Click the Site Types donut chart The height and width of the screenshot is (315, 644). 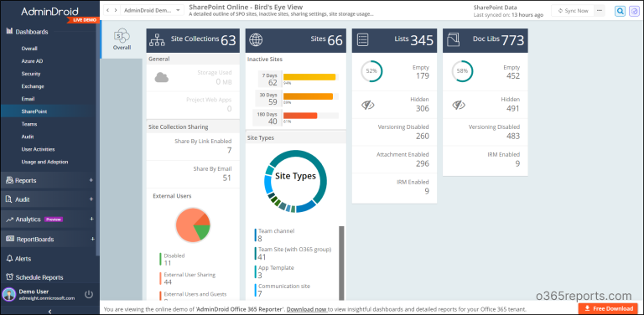click(295, 181)
